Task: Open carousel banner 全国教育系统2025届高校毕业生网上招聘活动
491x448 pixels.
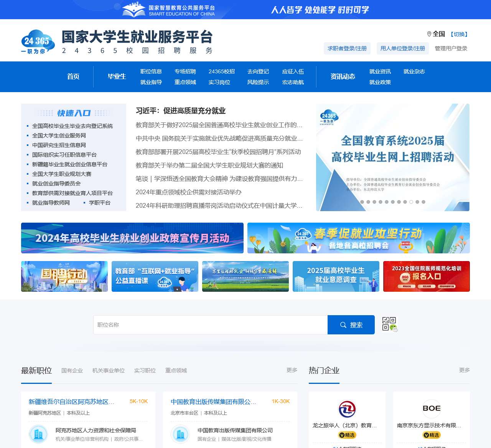Action: click(393, 157)
